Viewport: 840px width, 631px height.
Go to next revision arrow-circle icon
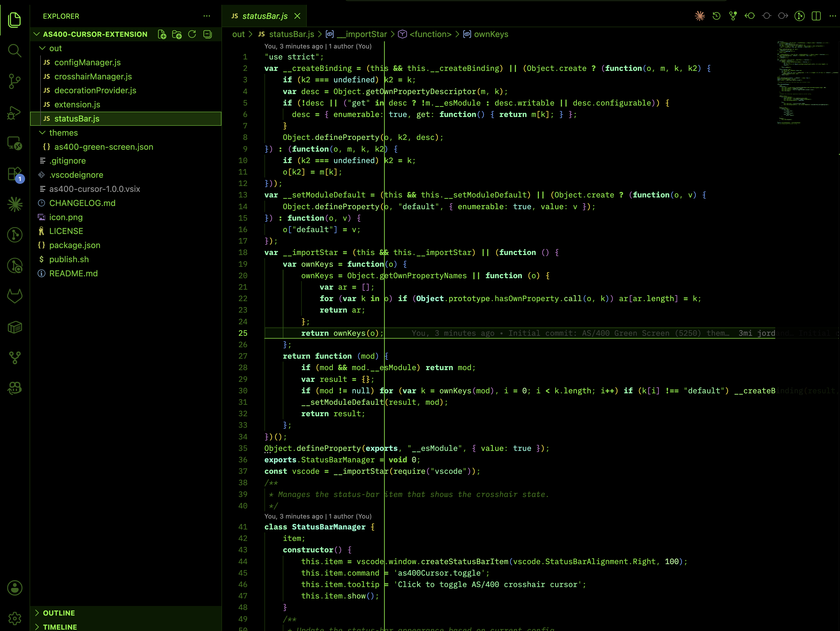[783, 16]
